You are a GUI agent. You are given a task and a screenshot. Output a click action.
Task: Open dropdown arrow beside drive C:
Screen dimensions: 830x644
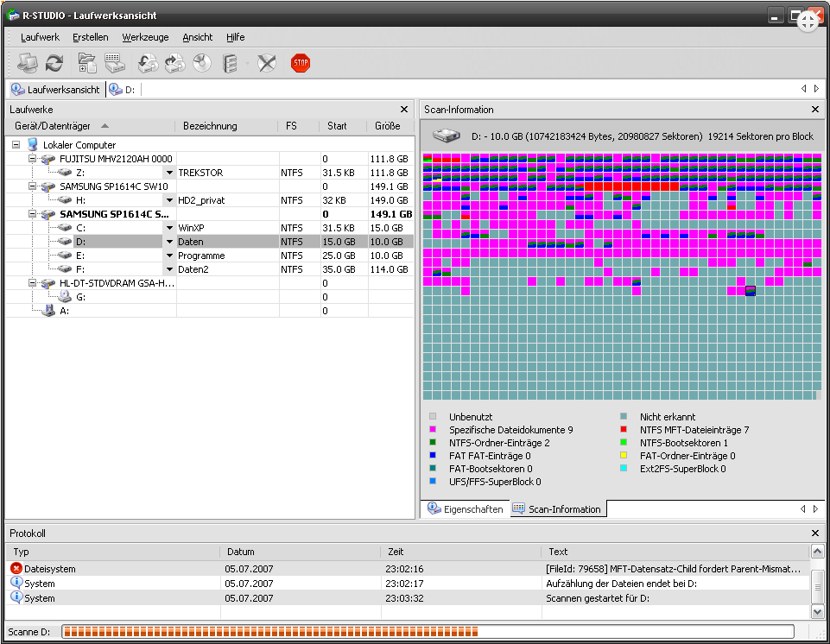[x=169, y=228]
